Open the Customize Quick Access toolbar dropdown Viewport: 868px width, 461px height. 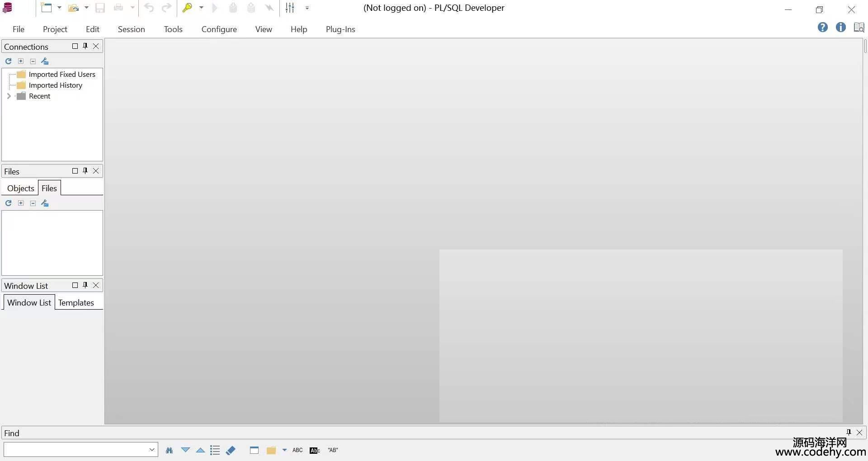(x=307, y=8)
